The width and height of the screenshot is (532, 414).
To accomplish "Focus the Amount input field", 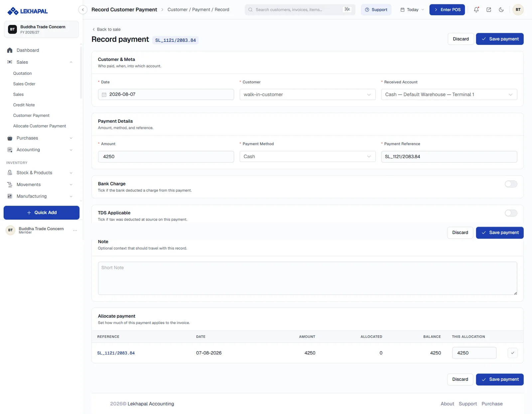I will click(166, 156).
